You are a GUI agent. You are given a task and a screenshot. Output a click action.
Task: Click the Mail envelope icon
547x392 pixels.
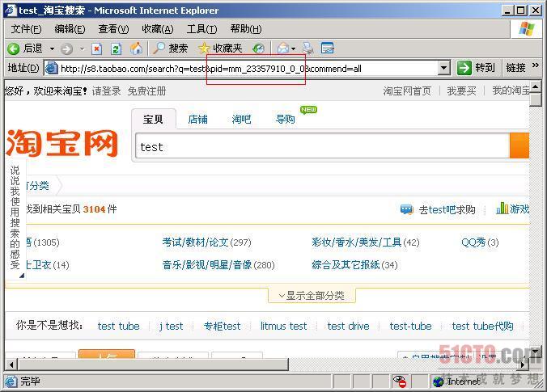point(283,48)
